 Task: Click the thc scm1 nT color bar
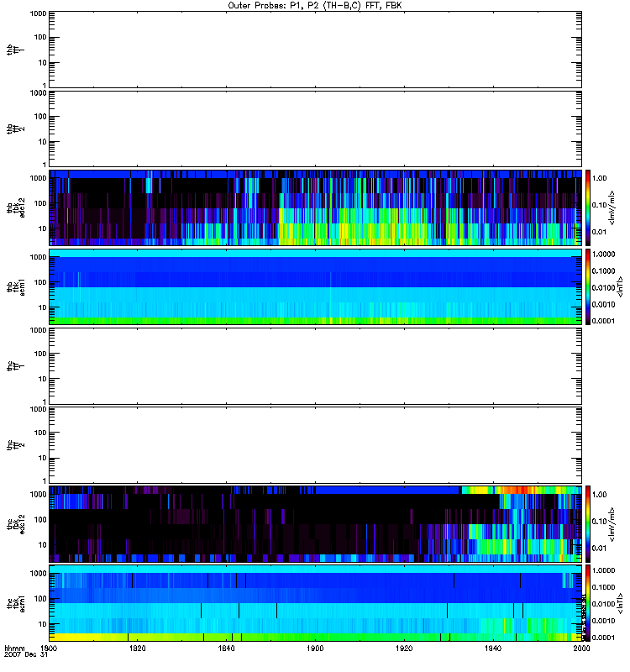tap(588, 603)
